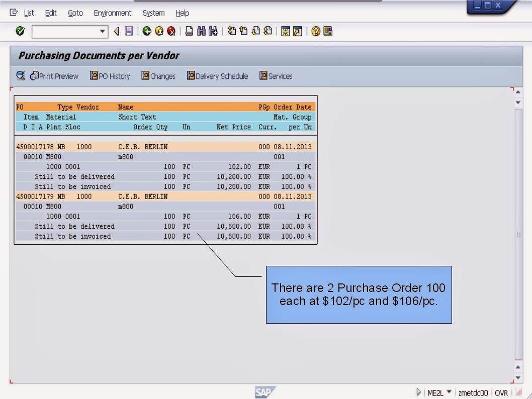
Task: Open the Goto menu
Action: pos(75,13)
